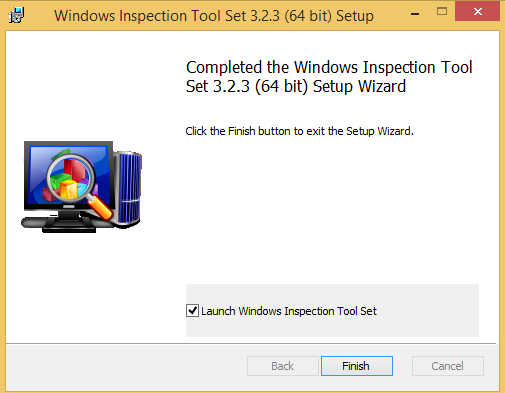
Task: Close the Setup window with the red X
Action: point(477,11)
